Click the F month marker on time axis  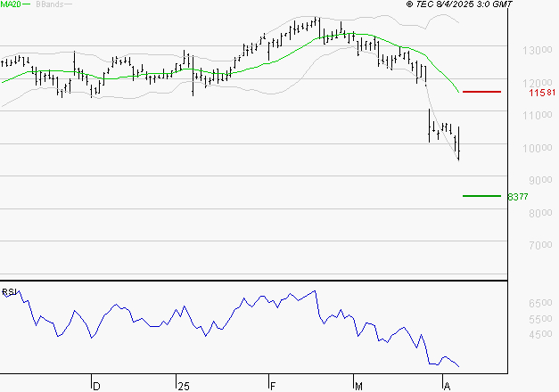click(273, 387)
